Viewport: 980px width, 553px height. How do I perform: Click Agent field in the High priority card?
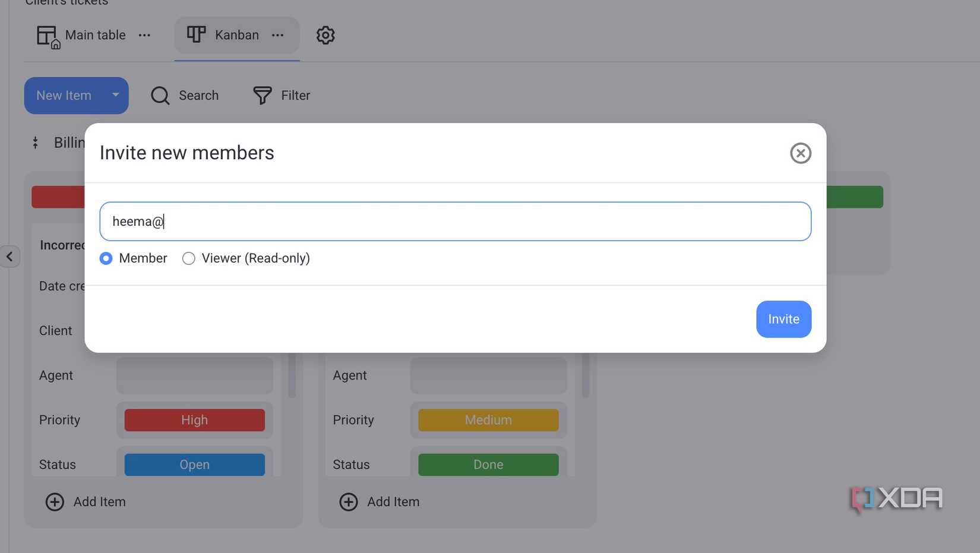tap(194, 375)
